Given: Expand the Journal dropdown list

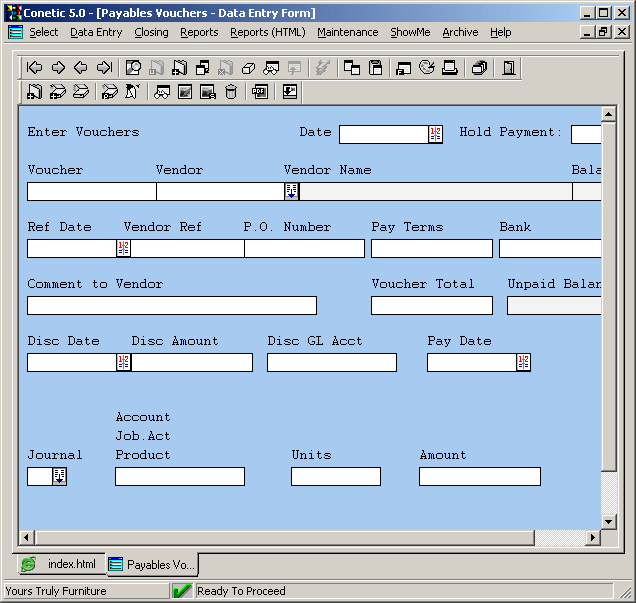Looking at the screenshot, I should click(x=59, y=476).
